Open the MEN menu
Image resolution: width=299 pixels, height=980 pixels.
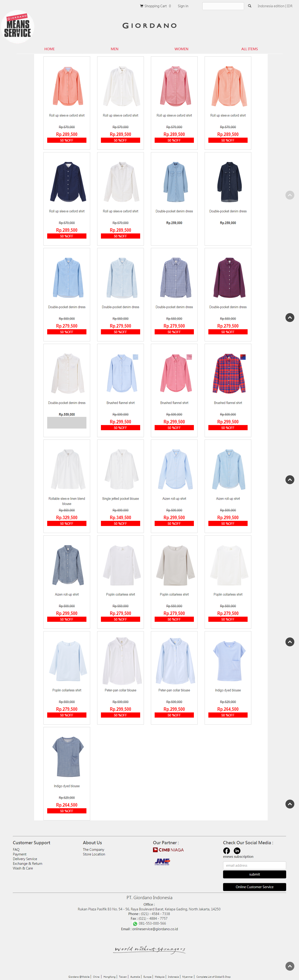[x=114, y=49]
